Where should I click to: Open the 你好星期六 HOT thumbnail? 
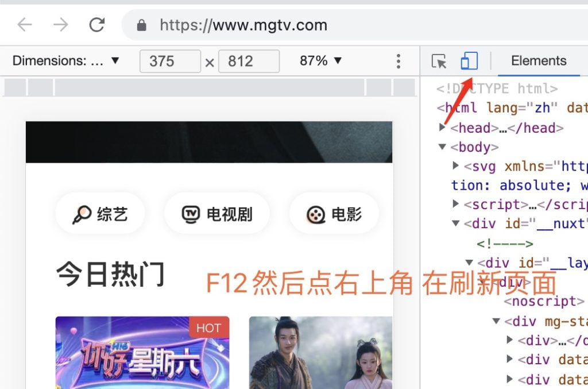pos(142,353)
